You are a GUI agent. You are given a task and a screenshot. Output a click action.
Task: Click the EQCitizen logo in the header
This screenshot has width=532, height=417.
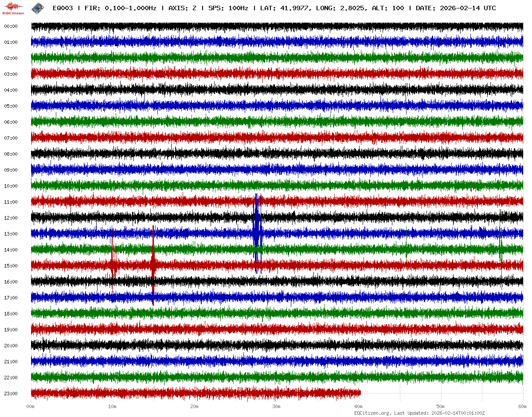point(14,8)
